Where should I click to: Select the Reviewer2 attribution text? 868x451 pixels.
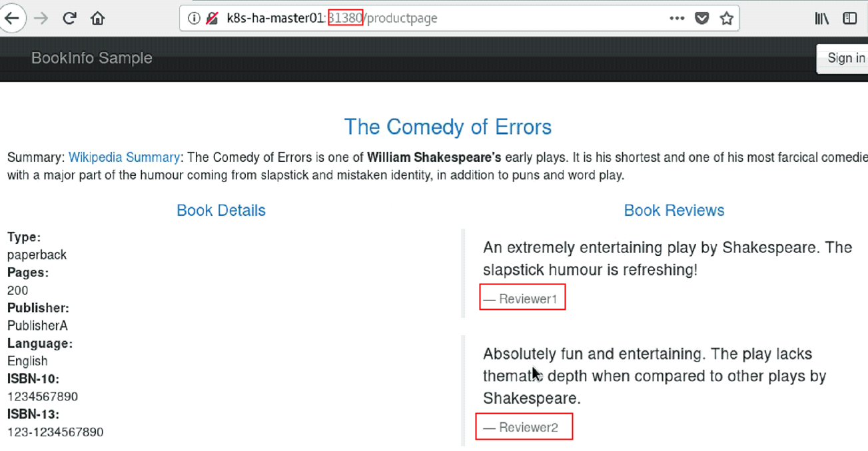click(528, 428)
